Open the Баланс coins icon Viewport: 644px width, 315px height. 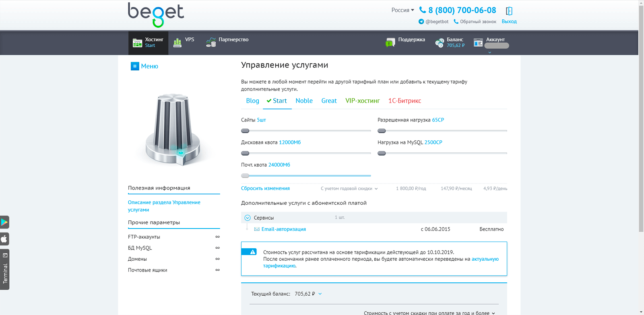(440, 43)
